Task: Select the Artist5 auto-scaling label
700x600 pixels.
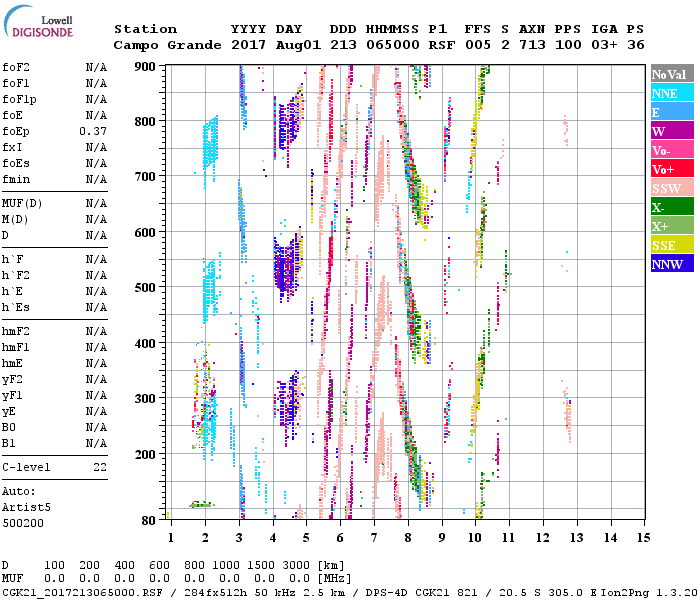Action: click(x=25, y=507)
